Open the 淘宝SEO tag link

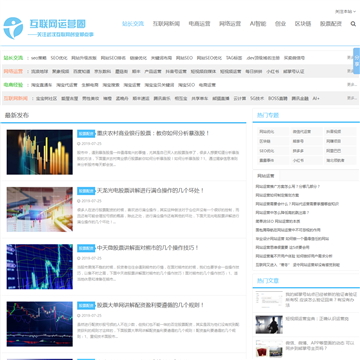coord(186,85)
